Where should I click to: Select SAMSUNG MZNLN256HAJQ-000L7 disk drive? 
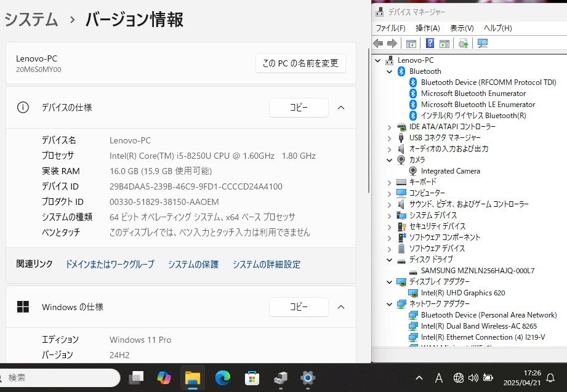click(x=477, y=271)
